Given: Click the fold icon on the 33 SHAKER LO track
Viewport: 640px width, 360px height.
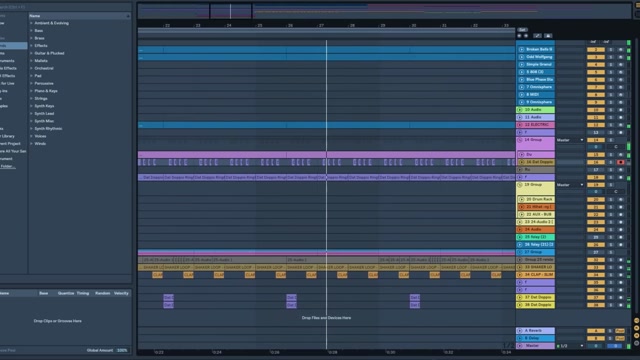Looking at the screenshot, I should click(520, 267).
